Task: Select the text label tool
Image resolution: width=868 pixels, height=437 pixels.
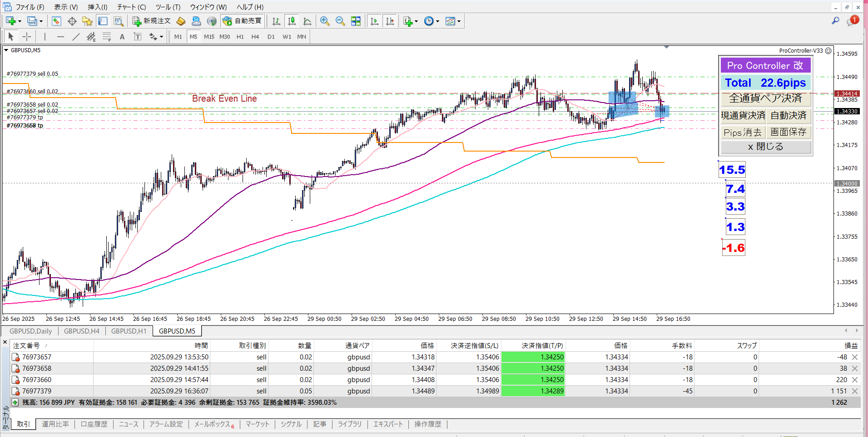Action: [122, 37]
